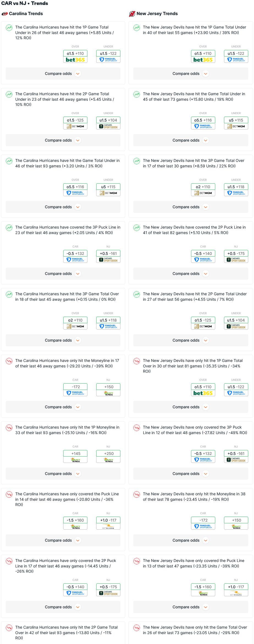Click the green uptrend icon beside Devils 3P Game Total Over

click(137, 161)
